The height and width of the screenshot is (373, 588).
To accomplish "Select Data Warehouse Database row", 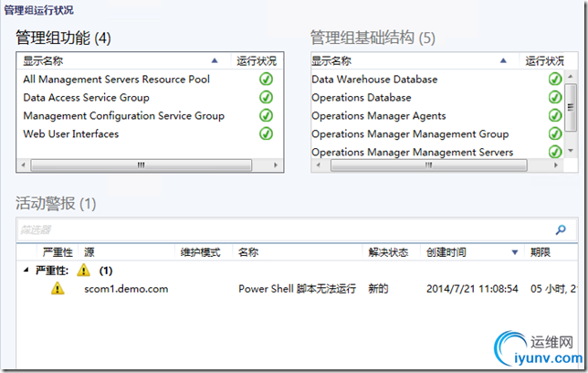I will 437,80.
